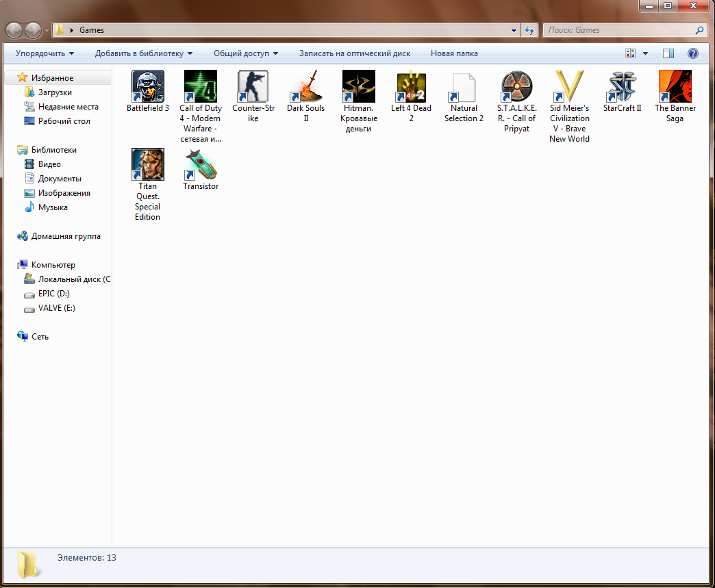Open the EPIC (D:) drive
Image resolution: width=715 pixels, height=588 pixels.
pyautogui.click(x=54, y=294)
